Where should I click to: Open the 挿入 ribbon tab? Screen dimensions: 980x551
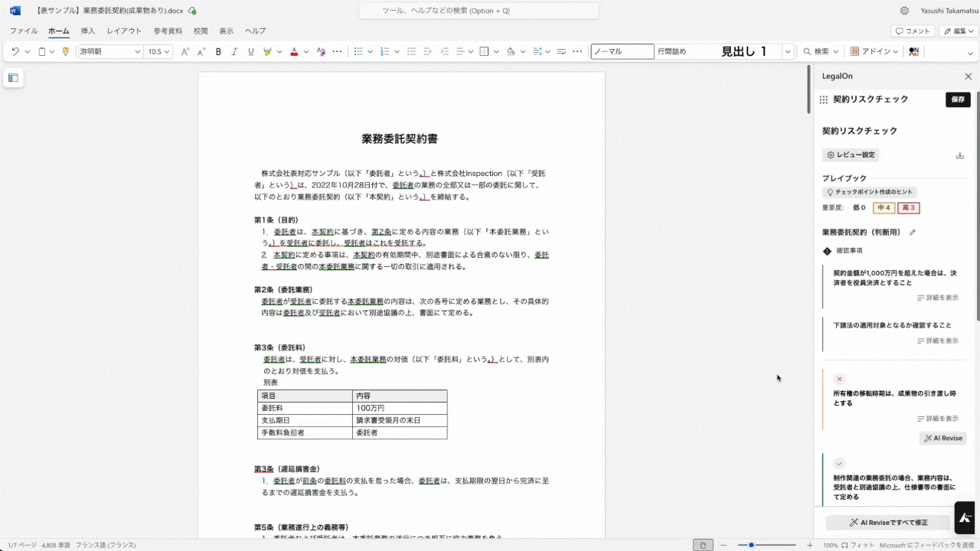click(88, 31)
